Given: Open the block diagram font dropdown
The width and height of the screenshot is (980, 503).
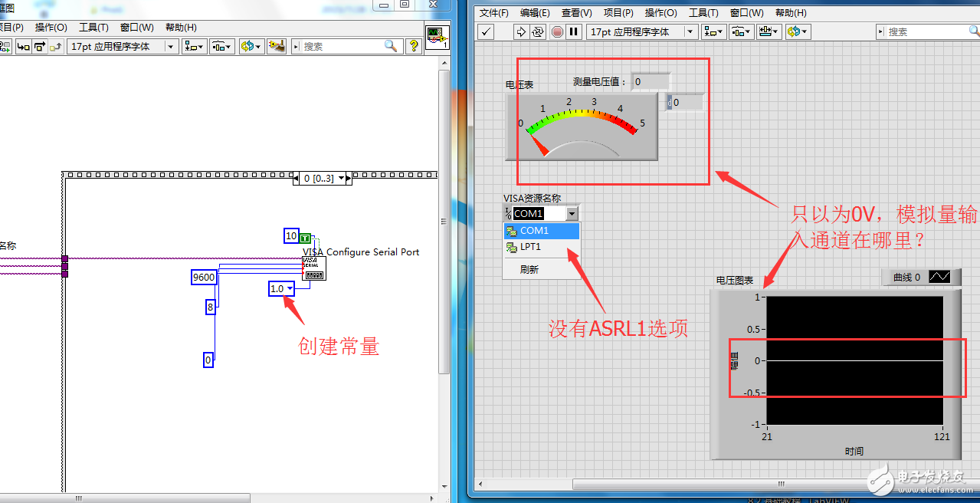Looking at the screenshot, I should coord(123,46).
